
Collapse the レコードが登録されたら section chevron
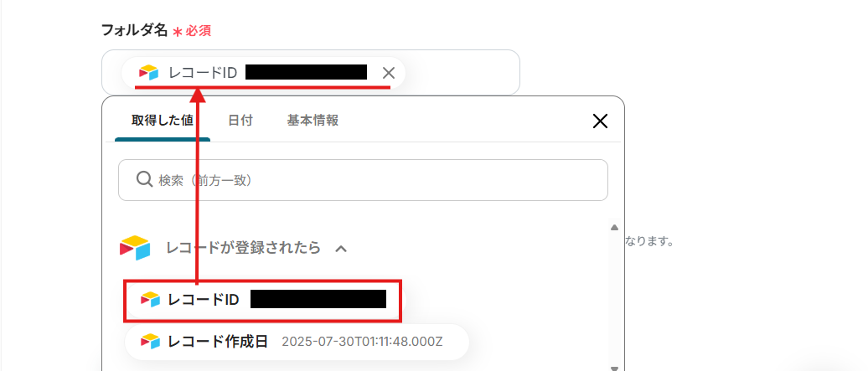341,249
